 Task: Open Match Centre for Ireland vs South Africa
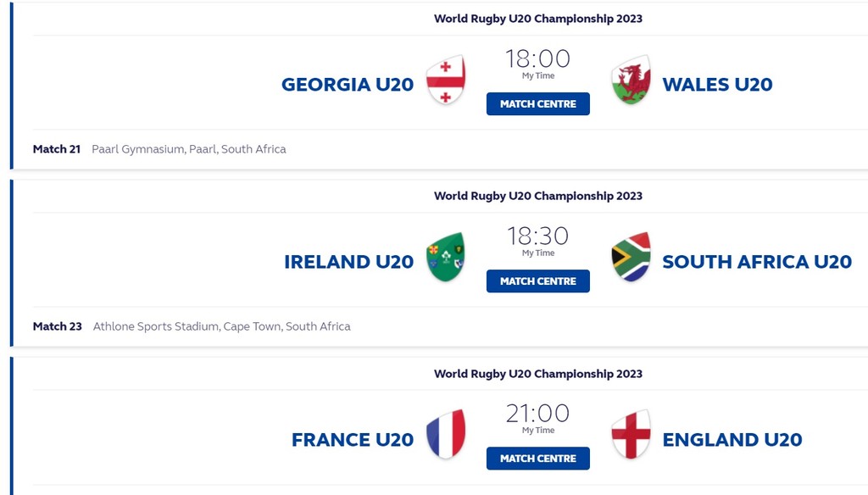(537, 281)
